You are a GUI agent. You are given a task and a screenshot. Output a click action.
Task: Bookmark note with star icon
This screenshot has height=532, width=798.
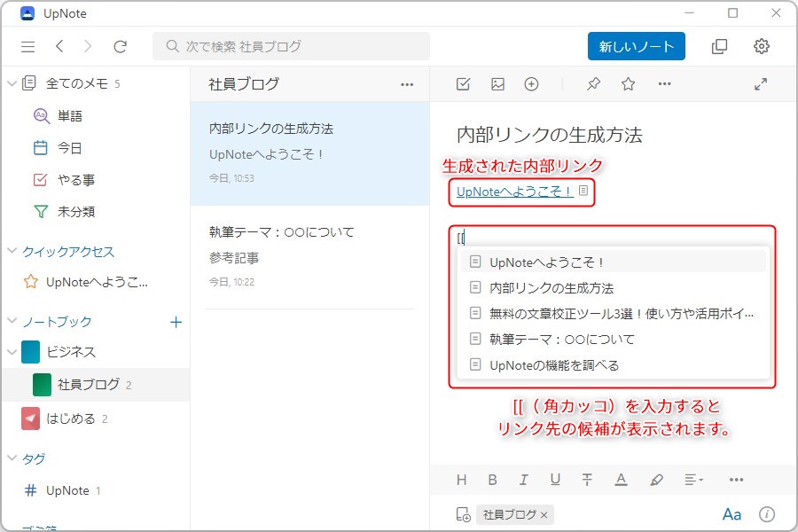click(628, 84)
